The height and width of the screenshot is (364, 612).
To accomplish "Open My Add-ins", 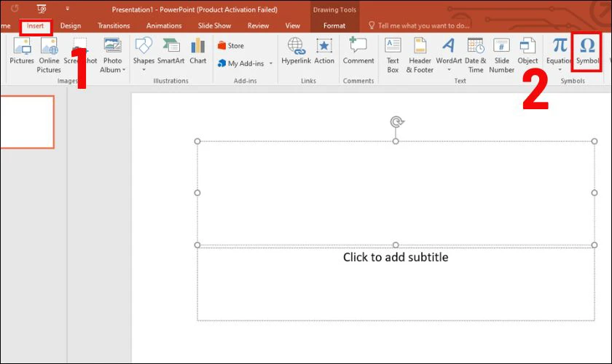I will point(241,63).
